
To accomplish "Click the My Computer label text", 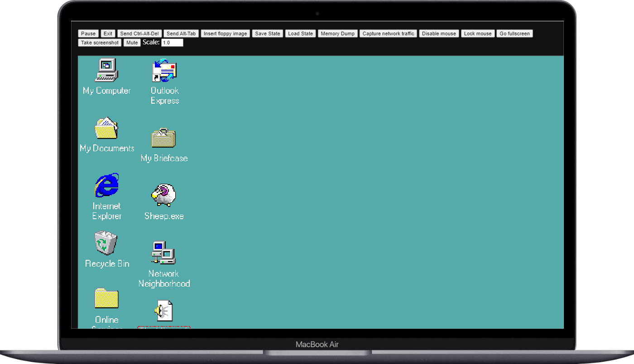I will click(107, 91).
